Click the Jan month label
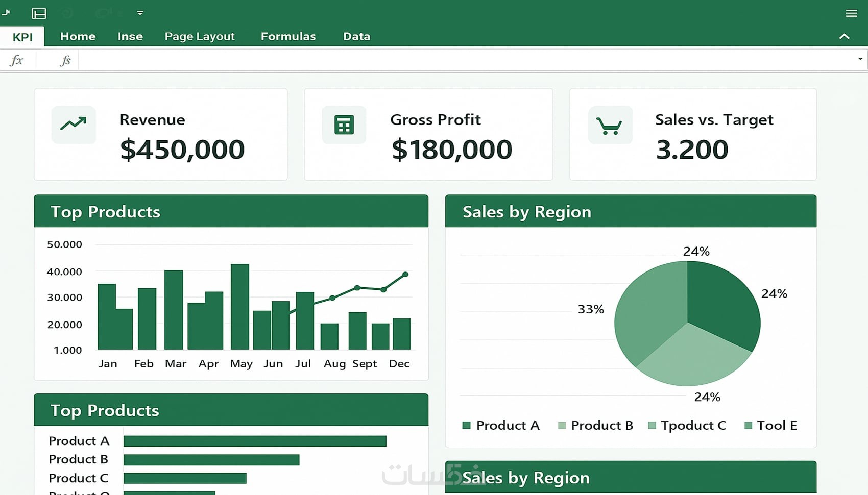 tap(108, 364)
